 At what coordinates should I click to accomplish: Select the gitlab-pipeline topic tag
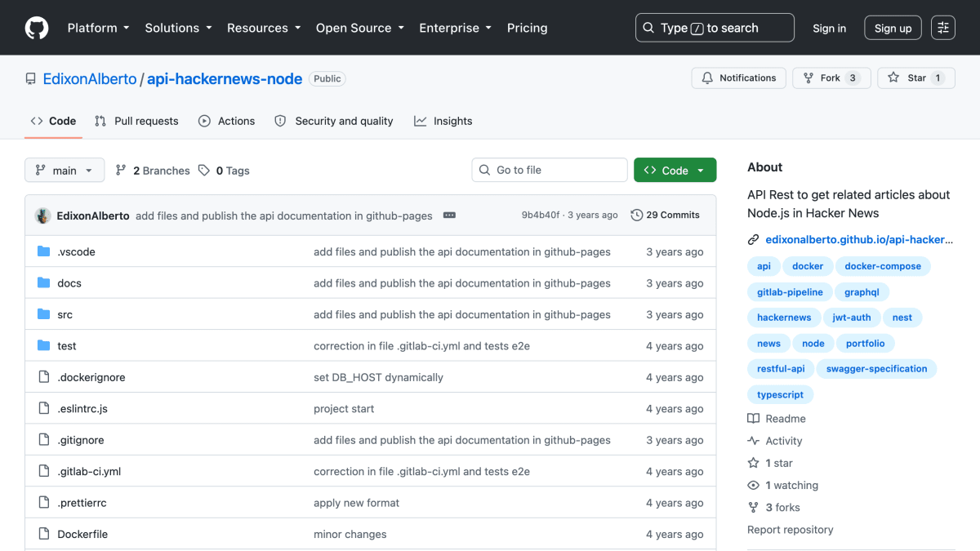pyautogui.click(x=790, y=292)
